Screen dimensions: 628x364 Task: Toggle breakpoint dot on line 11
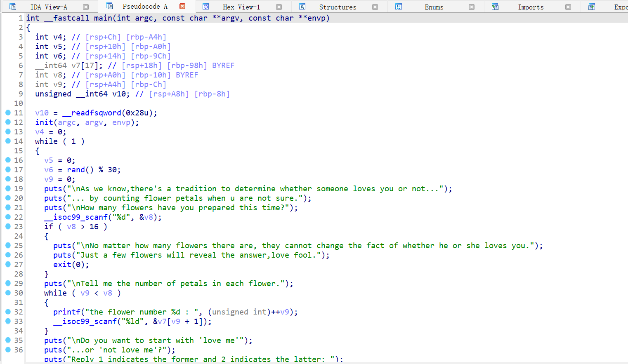pos(8,113)
